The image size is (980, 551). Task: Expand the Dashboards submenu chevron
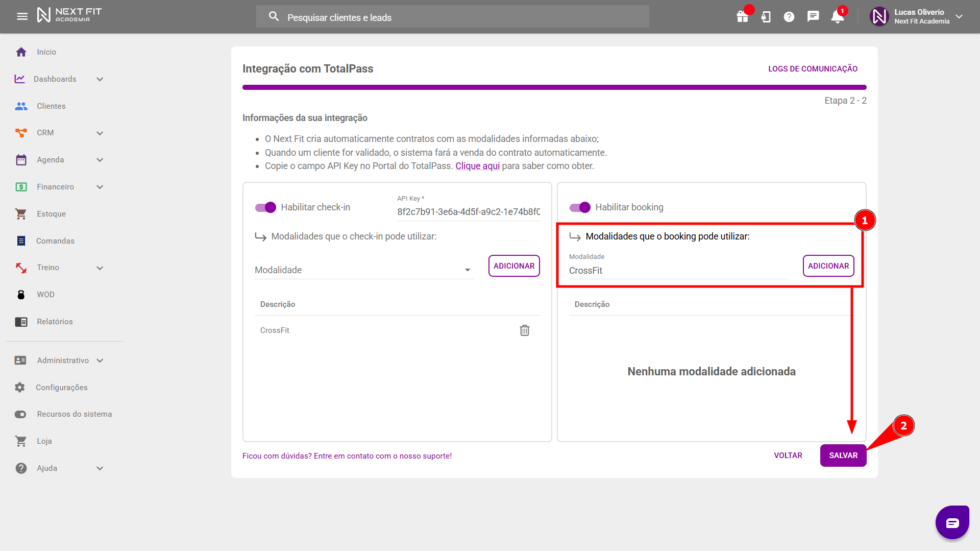(x=100, y=79)
